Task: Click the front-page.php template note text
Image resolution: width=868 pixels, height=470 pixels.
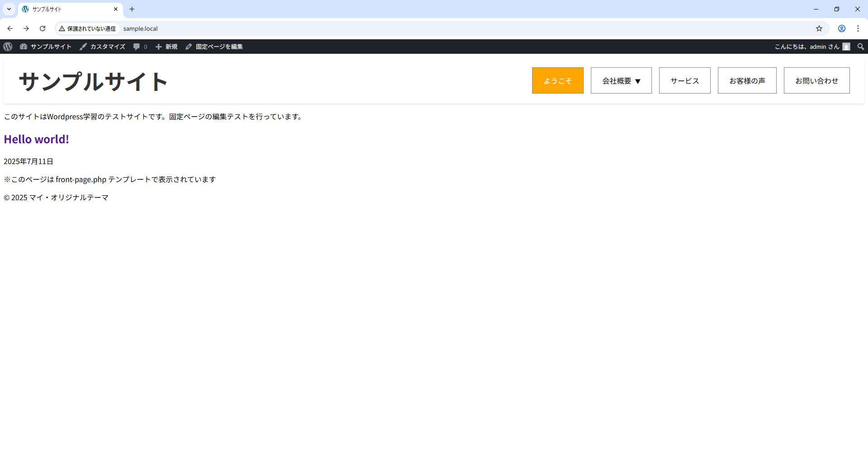Action: tap(110, 179)
